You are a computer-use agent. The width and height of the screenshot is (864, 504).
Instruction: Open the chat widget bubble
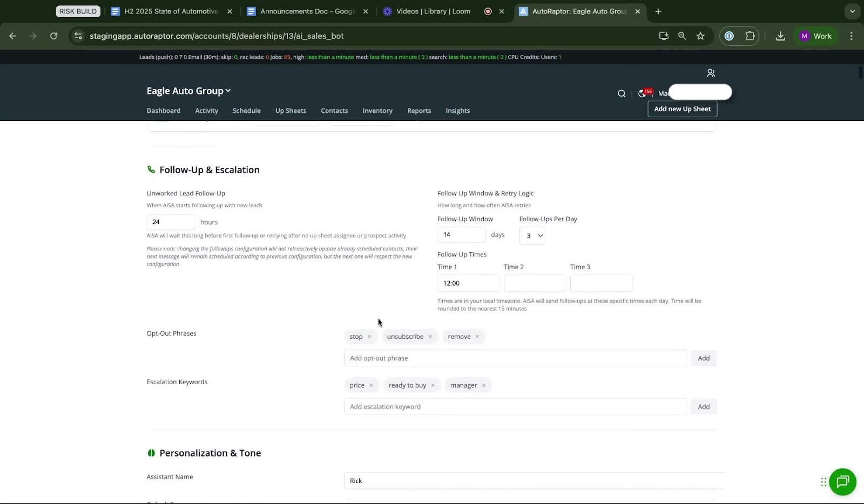point(842,482)
